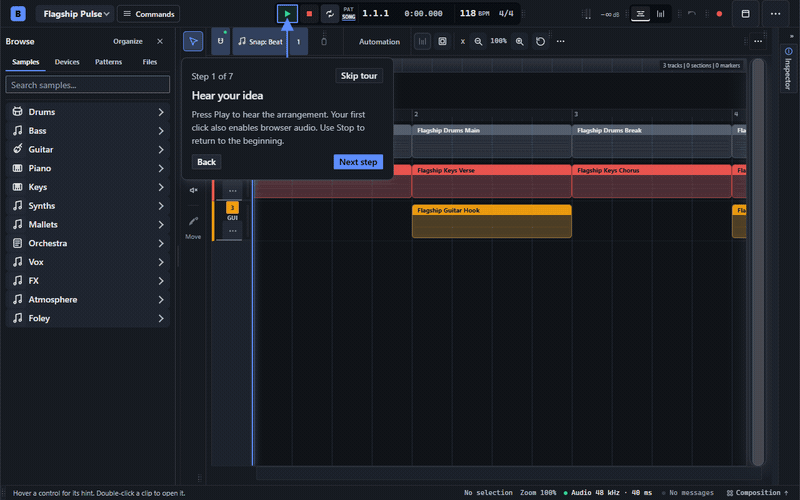
Task: Expand the Inspector panel
Action: pyautogui.click(x=788, y=68)
